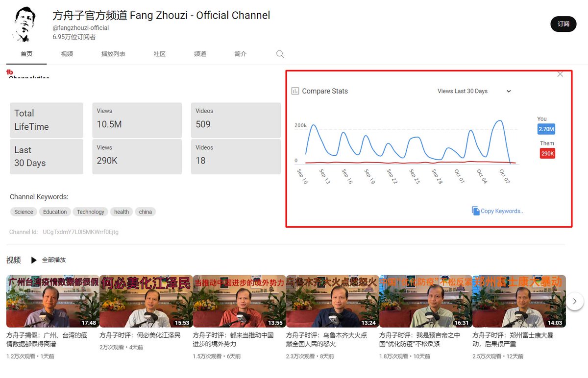Image resolution: width=588 pixels, height=378 pixels.
Task: Open video title 乌鲁木齐大火点燃全国人民的怒火
Action: (x=326, y=340)
